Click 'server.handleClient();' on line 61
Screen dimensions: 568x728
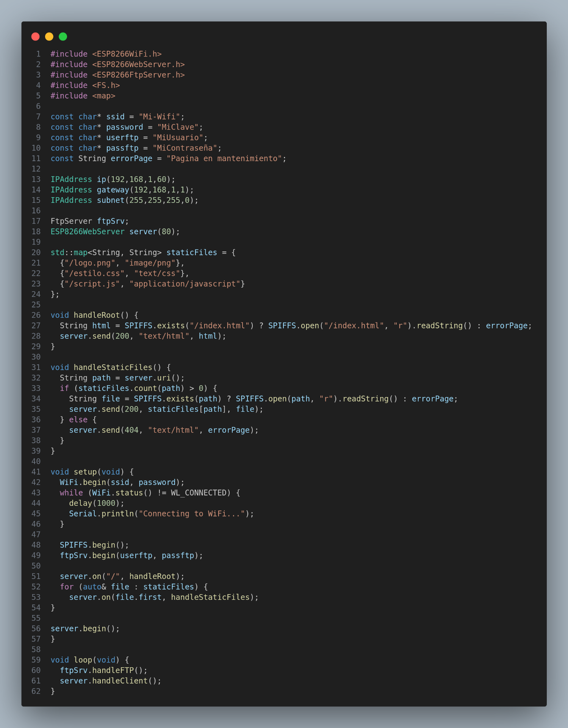(x=111, y=681)
